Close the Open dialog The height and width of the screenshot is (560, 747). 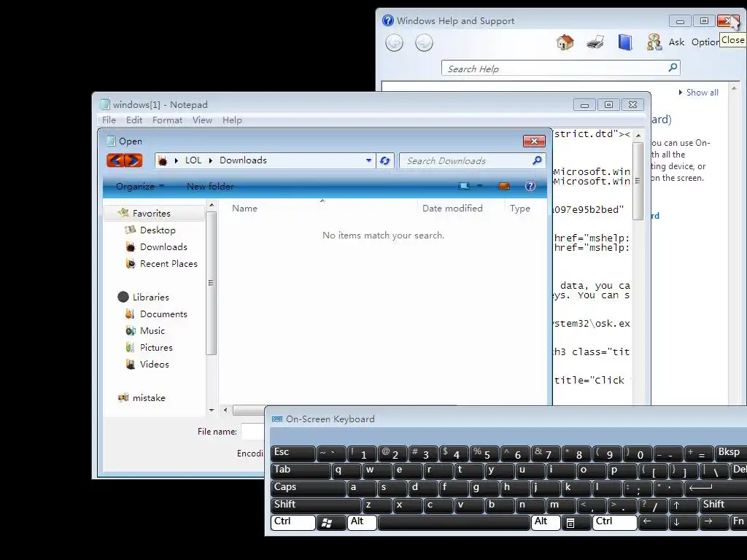[534, 141]
